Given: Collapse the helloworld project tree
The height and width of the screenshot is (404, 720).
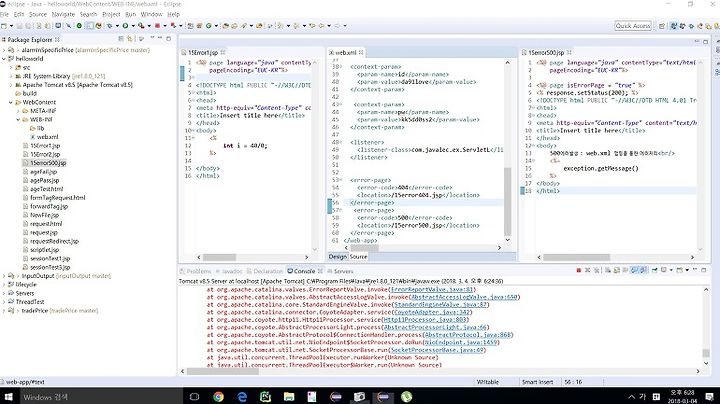Looking at the screenshot, I should [5, 59].
